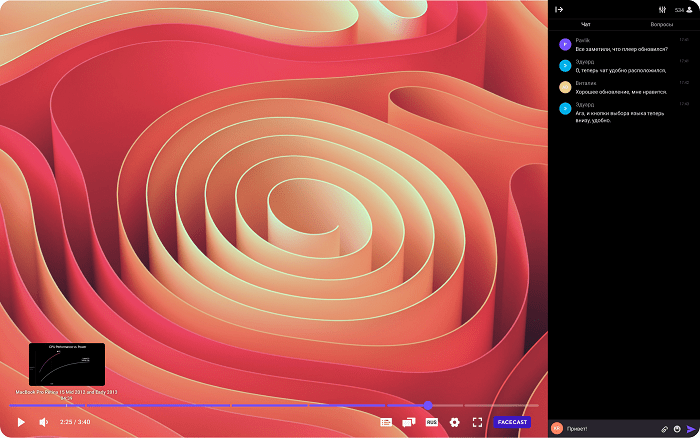Click the 2:25 / 3:40 time display
This screenshot has width=700, height=438.
[75, 422]
